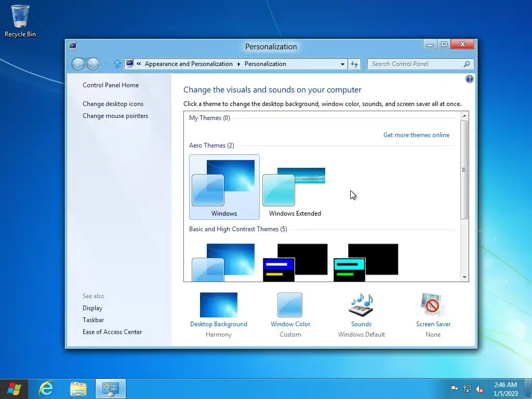Open the taskbar clock showing 2:46 AM

506,389
